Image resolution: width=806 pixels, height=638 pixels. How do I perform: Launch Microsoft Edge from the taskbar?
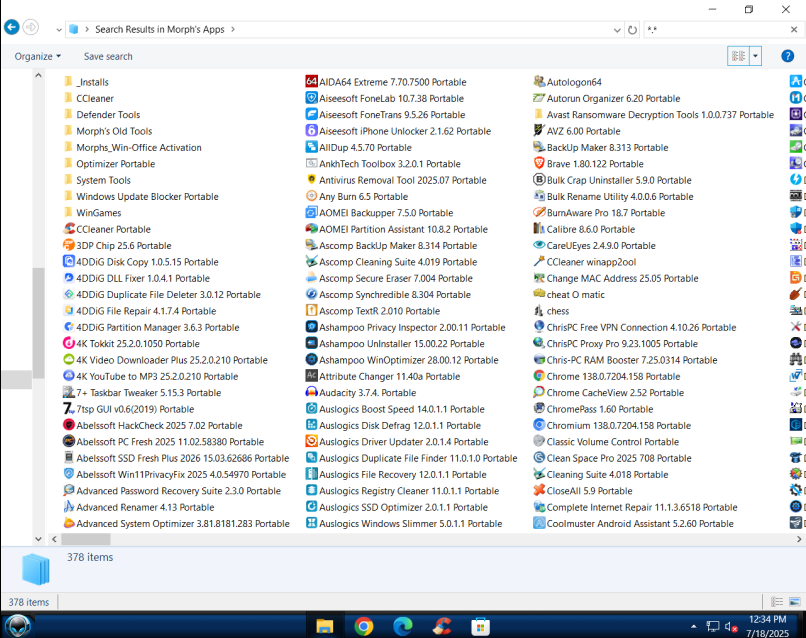403,626
